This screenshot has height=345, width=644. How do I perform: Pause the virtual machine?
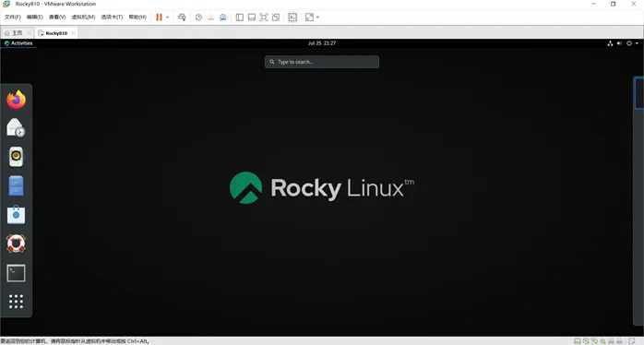[159, 18]
